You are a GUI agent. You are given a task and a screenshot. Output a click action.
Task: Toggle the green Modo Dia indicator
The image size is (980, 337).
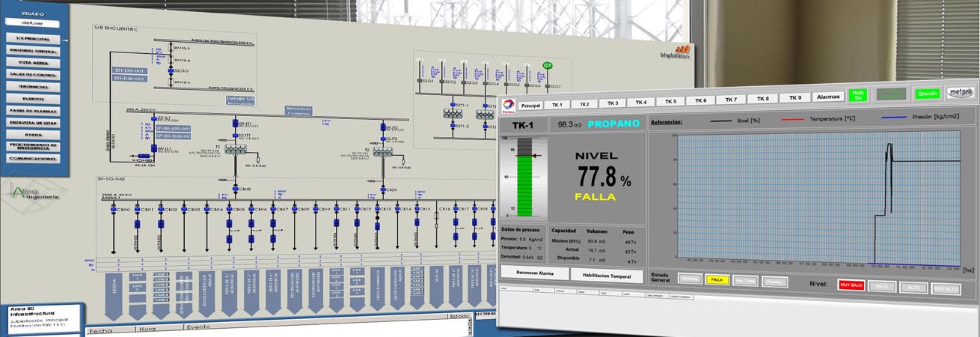857,94
